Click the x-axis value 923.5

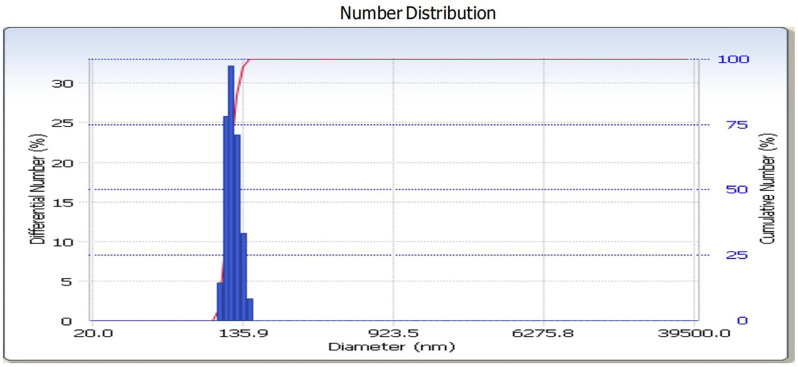(x=394, y=333)
